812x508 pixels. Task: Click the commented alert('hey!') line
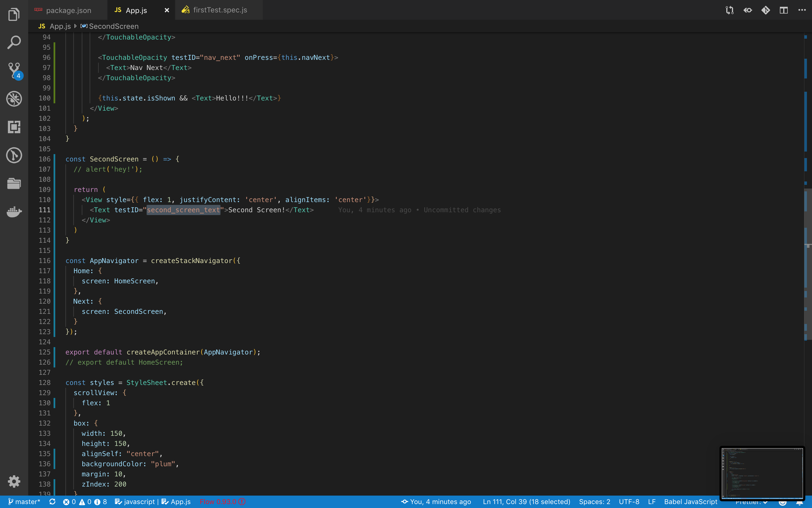click(x=108, y=169)
